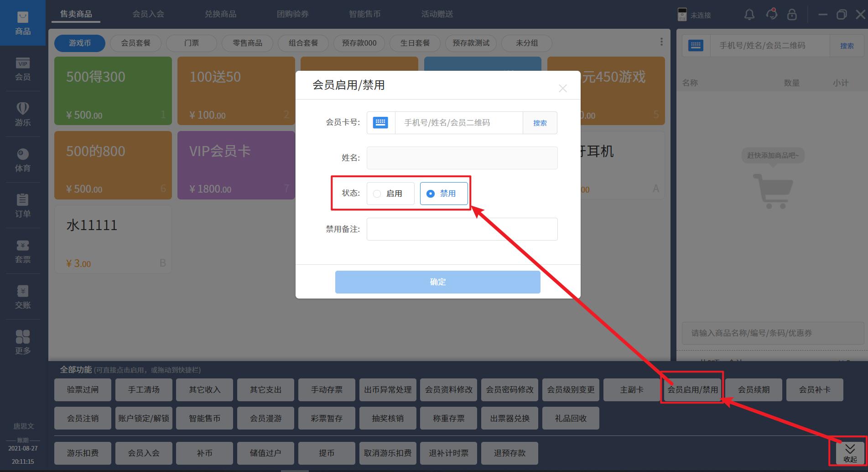Click 搜索 in the dialog card number field
Screen dimensions: 868x472
point(540,123)
